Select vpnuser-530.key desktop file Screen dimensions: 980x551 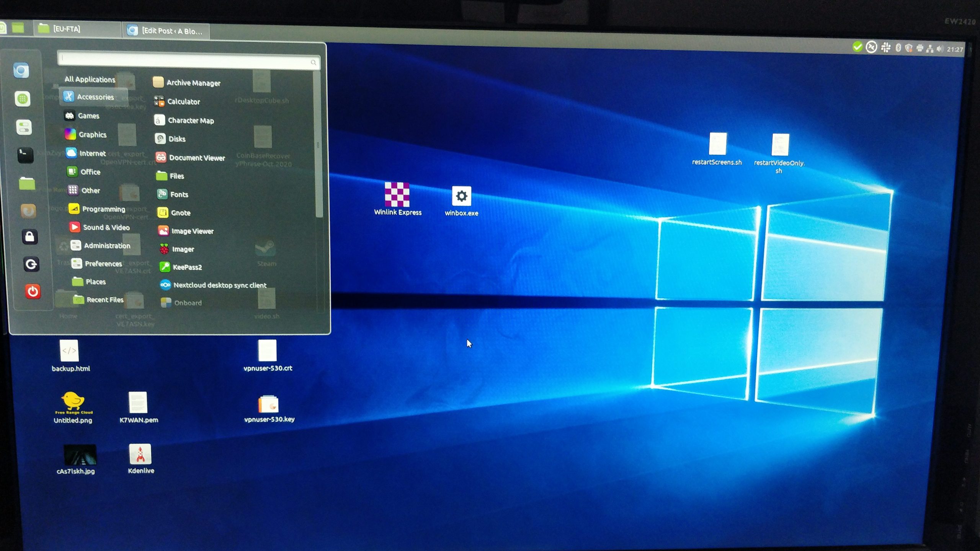(x=269, y=409)
